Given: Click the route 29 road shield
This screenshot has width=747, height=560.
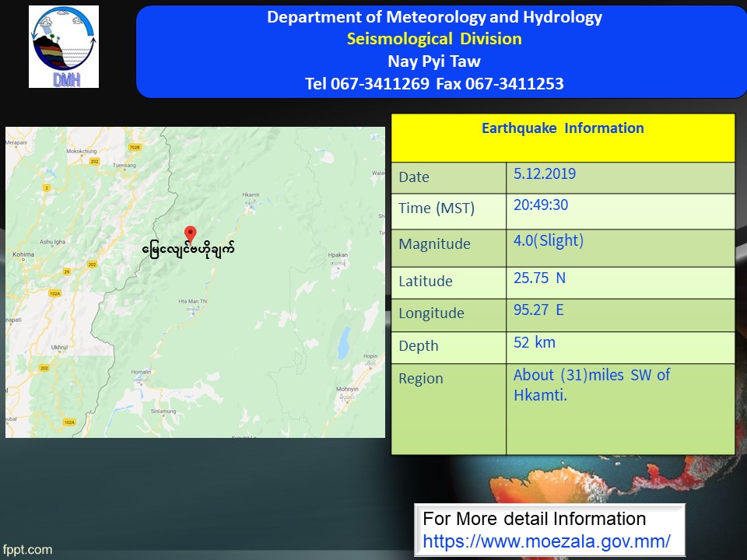Looking at the screenshot, I should click(67, 271).
